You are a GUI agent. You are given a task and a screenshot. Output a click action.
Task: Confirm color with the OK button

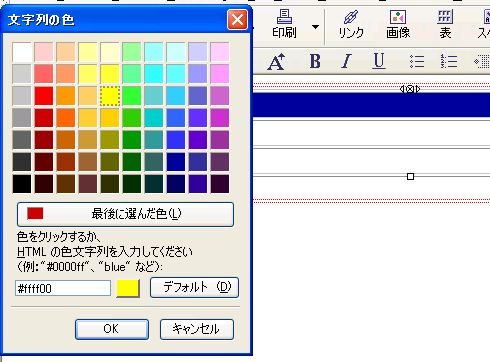coord(112,329)
